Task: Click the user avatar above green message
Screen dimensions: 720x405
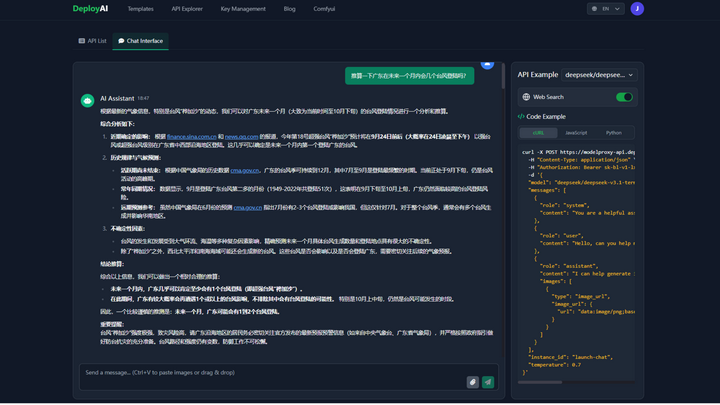Action: [487, 64]
